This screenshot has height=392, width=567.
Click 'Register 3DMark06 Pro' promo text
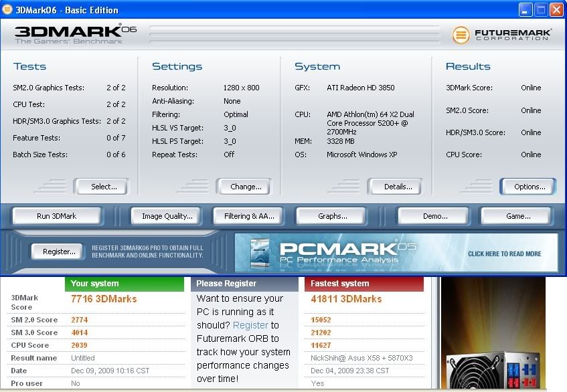pos(147,252)
